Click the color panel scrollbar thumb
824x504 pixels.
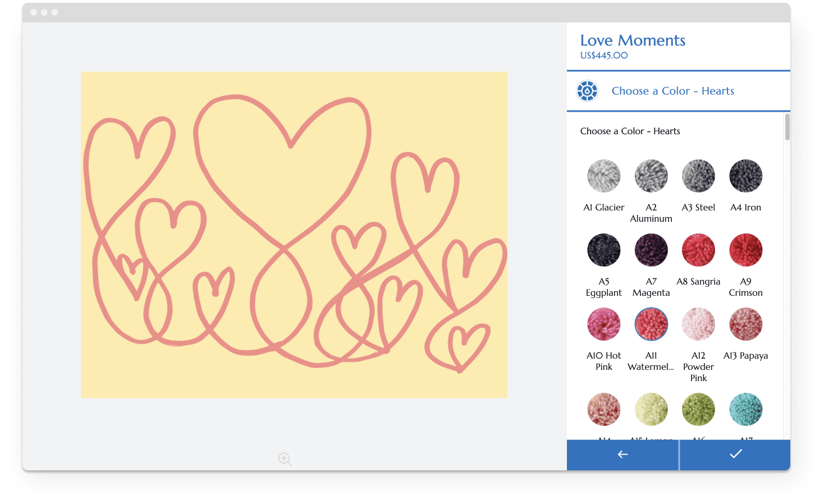pyautogui.click(x=788, y=127)
